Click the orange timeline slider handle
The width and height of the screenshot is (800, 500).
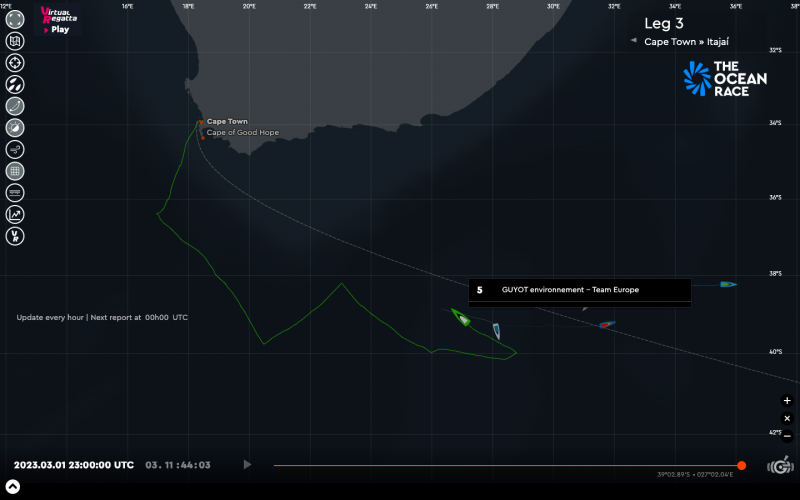click(x=741, y=465)
